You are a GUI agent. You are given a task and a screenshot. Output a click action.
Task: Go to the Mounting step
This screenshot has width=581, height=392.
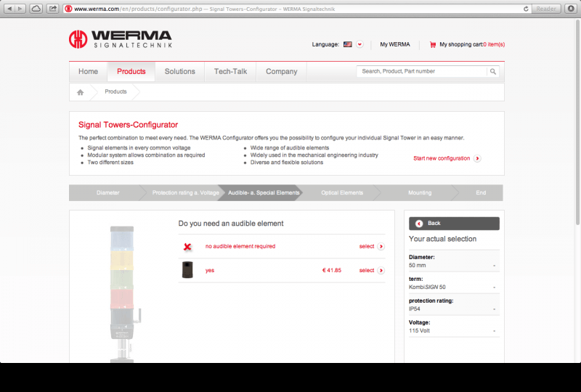420,192
